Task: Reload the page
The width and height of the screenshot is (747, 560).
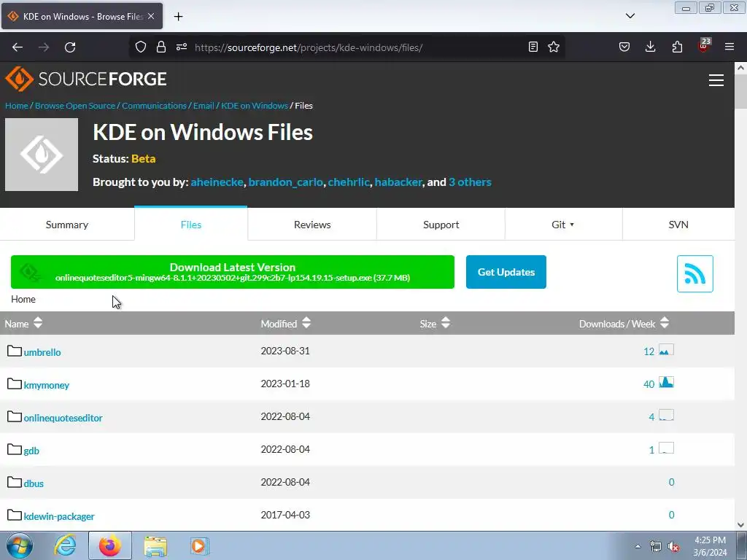Action: pos(70,47)
